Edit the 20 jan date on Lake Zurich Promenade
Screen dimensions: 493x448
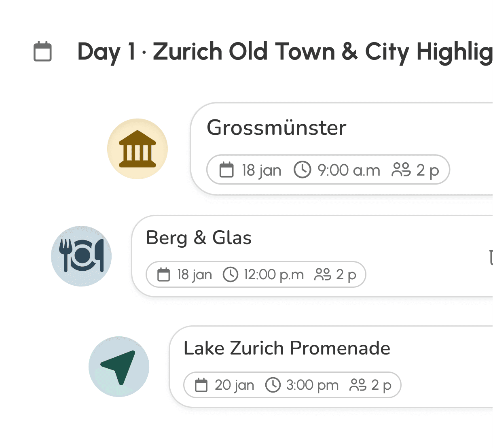(235, 385)
